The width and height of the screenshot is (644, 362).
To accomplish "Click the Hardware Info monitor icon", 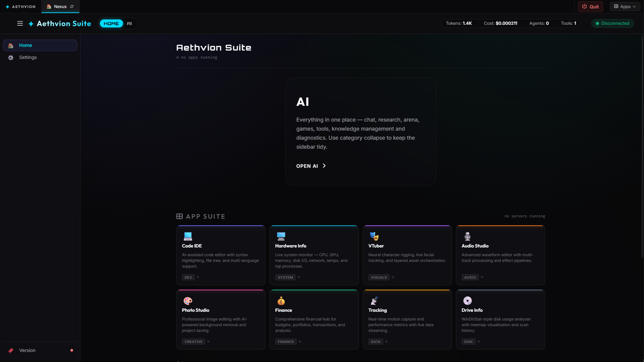I will coord(281,236).
